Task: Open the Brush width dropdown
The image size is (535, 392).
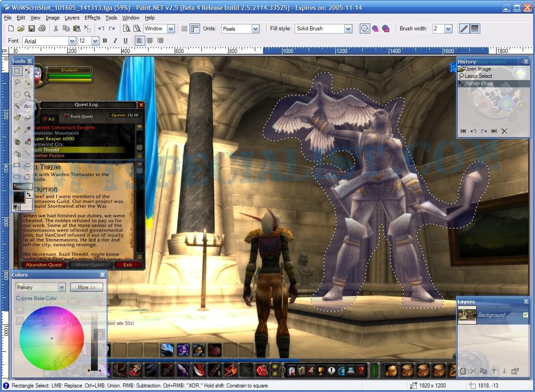Action: click(448, 29)
